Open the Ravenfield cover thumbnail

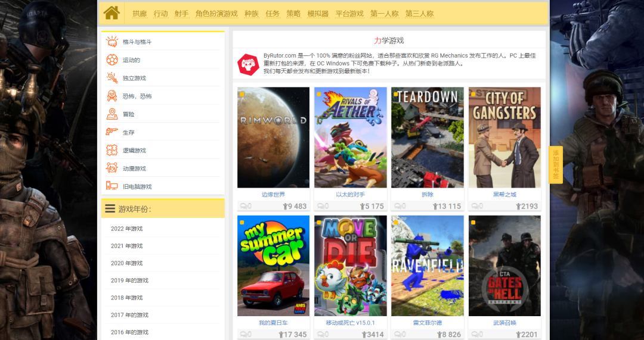click(428, 266)
